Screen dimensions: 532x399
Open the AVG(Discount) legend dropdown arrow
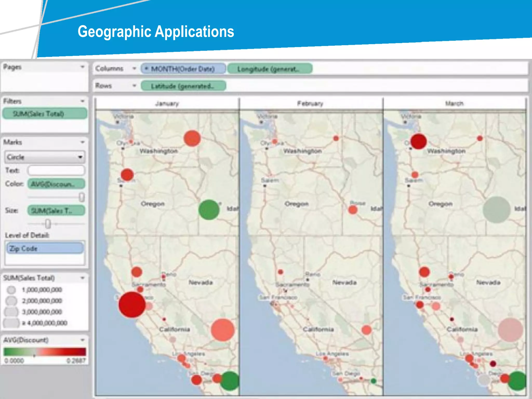[x=83, y=340]
